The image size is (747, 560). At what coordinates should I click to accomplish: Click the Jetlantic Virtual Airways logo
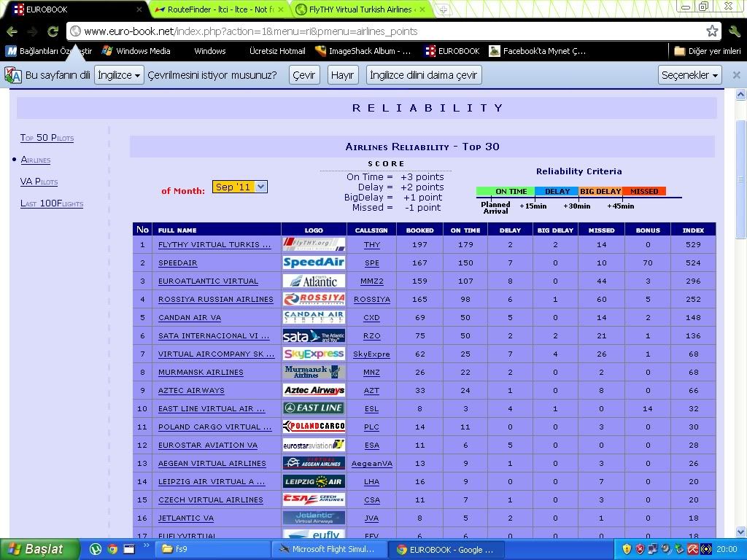coord(314,518)
